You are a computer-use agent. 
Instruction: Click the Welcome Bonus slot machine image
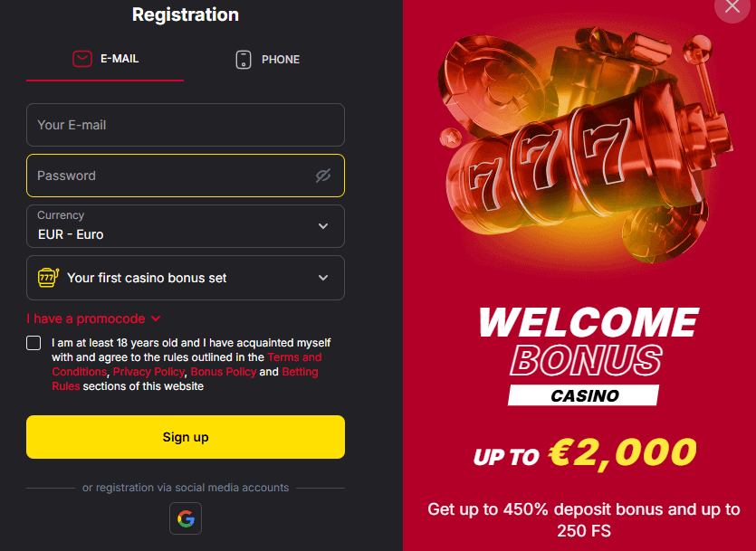(579, 145)
